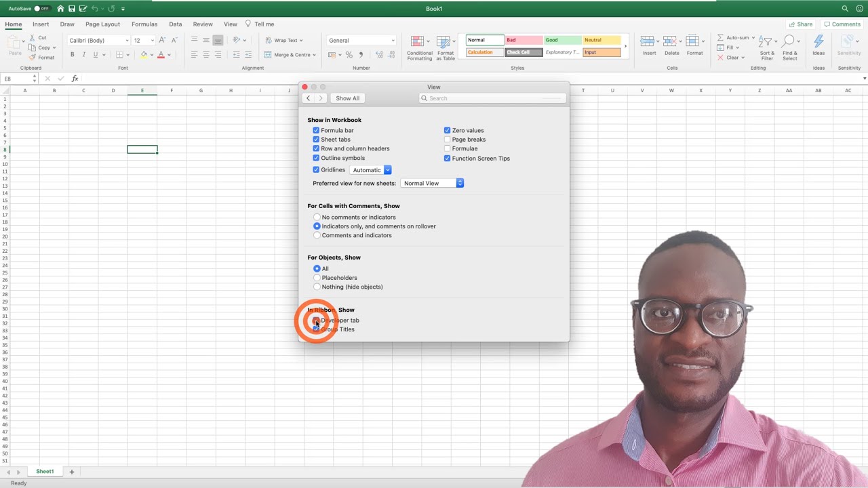The image size is (868, 488).
Task: Expand the Normal View preferred view dropdown
Action: tap(432, 183)
